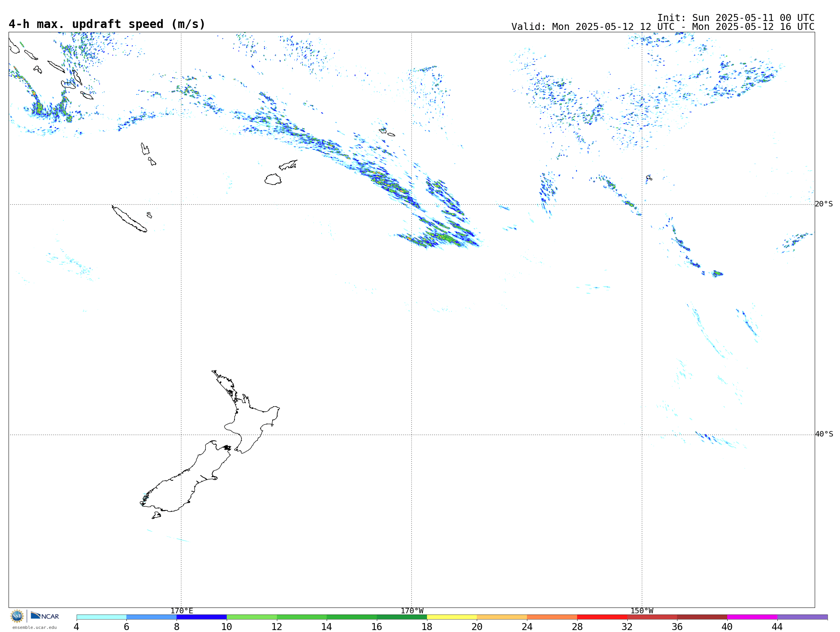The width and height of the screenshot is (840, 632).
Task: Select the dark green 16-18 color swatch
Action: [402, 617]
